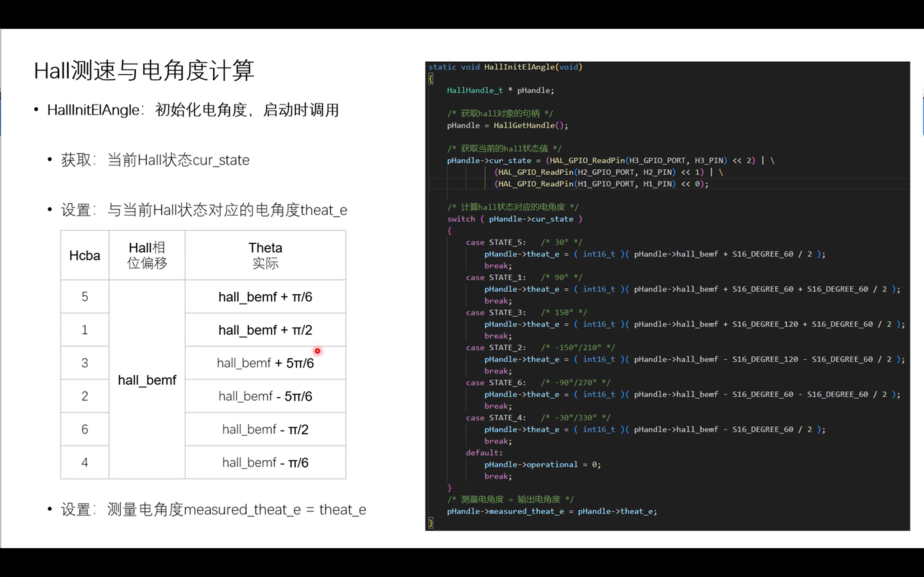Click the switch block opening brace
The width and height of the screenshot is (924, 577).
click(x=449, y=231)
